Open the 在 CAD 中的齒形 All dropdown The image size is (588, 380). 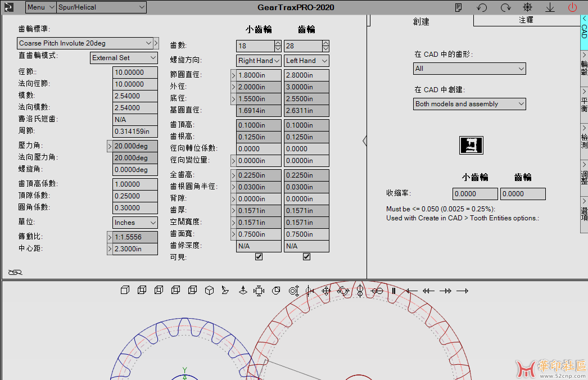(469, 69)
